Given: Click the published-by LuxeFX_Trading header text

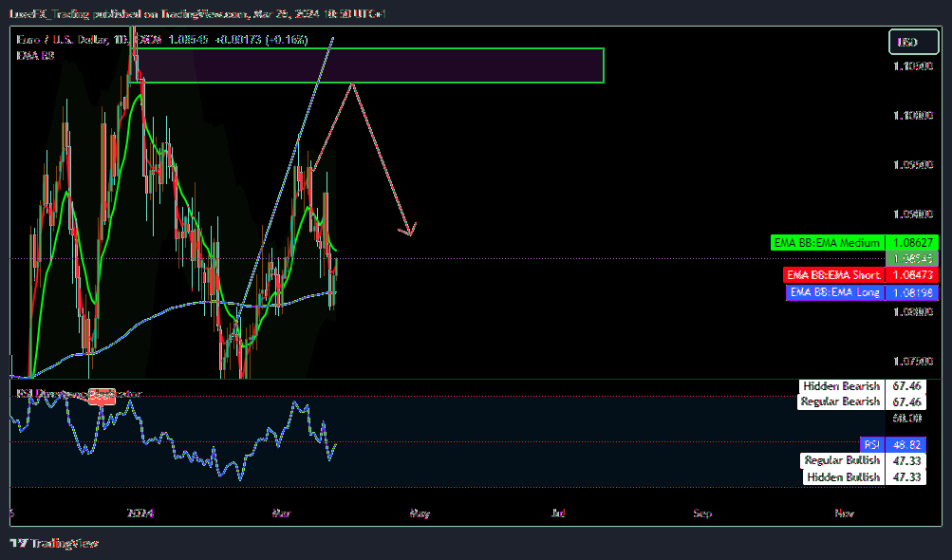Looking at the screenshot, I should click(x=197, y=13).
